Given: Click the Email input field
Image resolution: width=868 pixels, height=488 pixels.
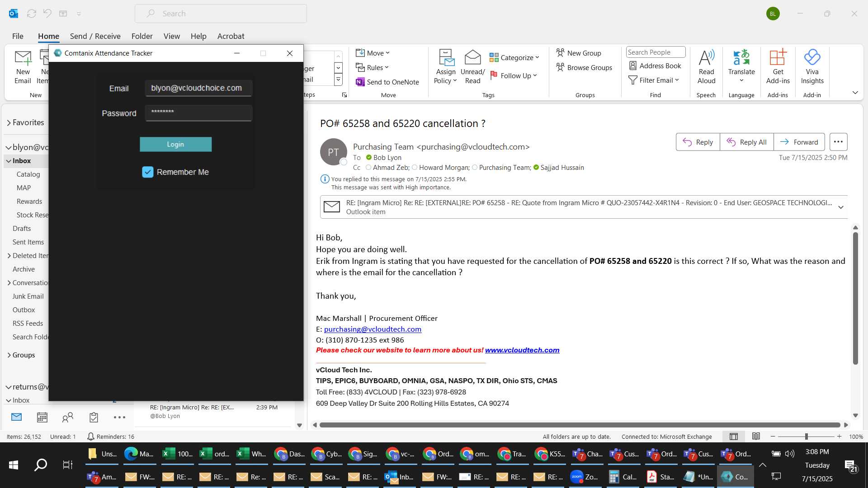Looking at the screenshot, I should click(x=198, y=88).
